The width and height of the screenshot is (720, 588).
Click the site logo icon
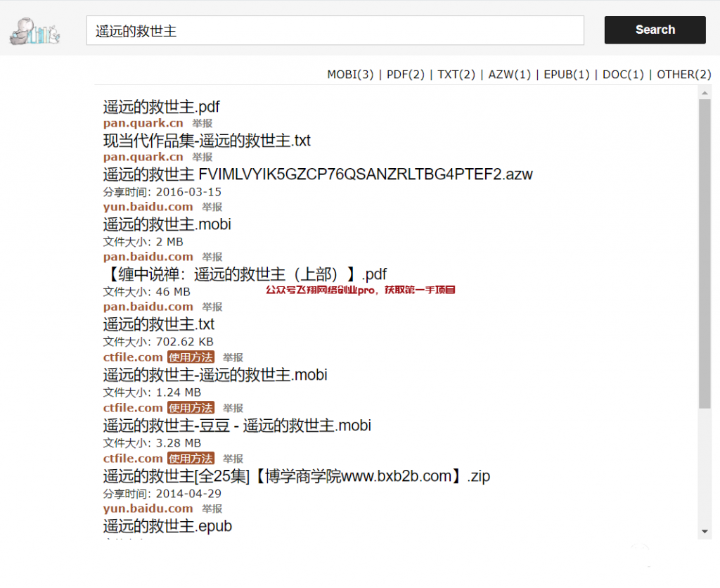34,30
